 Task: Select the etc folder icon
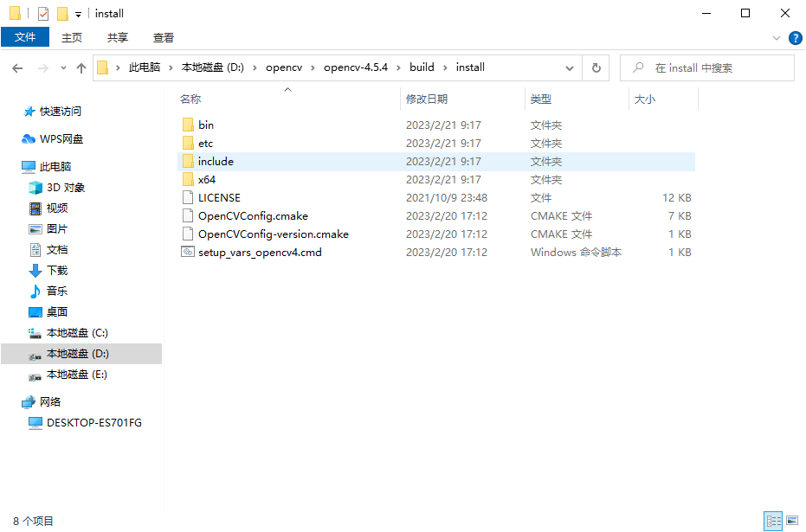pyautogui.click(x=188, y=144)
